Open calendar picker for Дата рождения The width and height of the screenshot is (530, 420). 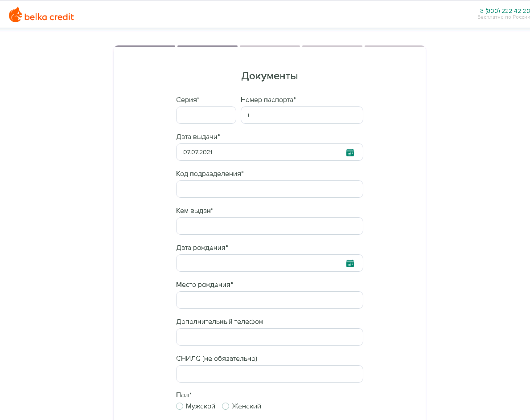point(350,263)
